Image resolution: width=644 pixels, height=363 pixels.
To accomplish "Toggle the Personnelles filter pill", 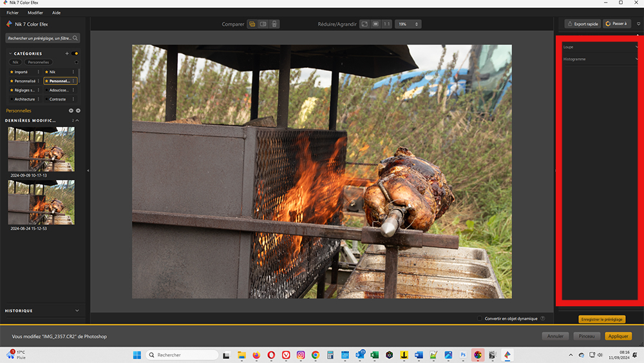I will [38, 63].
